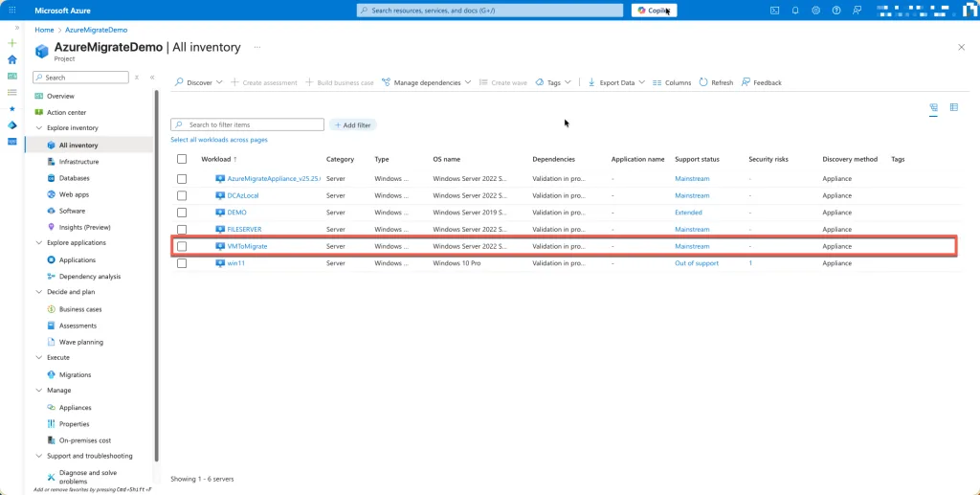
Task: Tick the checkbox for win11
Action: click(x=182, y=262)
